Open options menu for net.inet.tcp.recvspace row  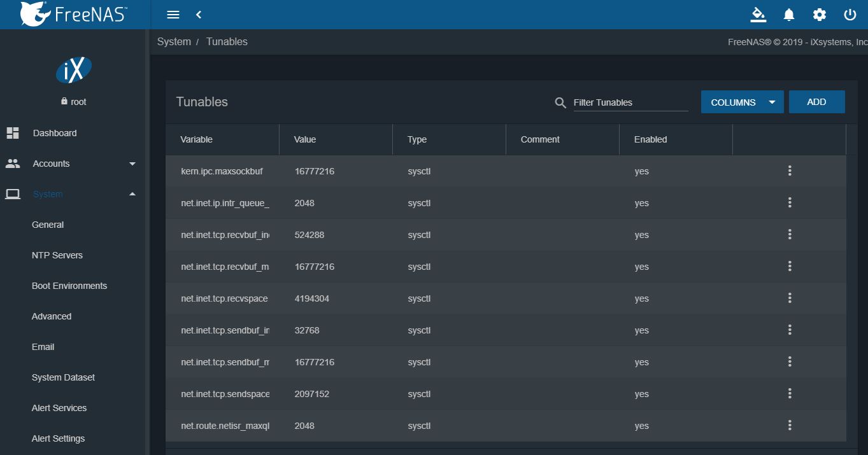point(790,298)
